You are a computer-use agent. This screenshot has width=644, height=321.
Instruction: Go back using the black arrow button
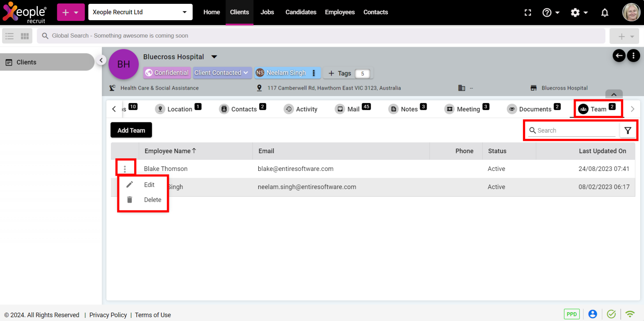pos(619,55)
